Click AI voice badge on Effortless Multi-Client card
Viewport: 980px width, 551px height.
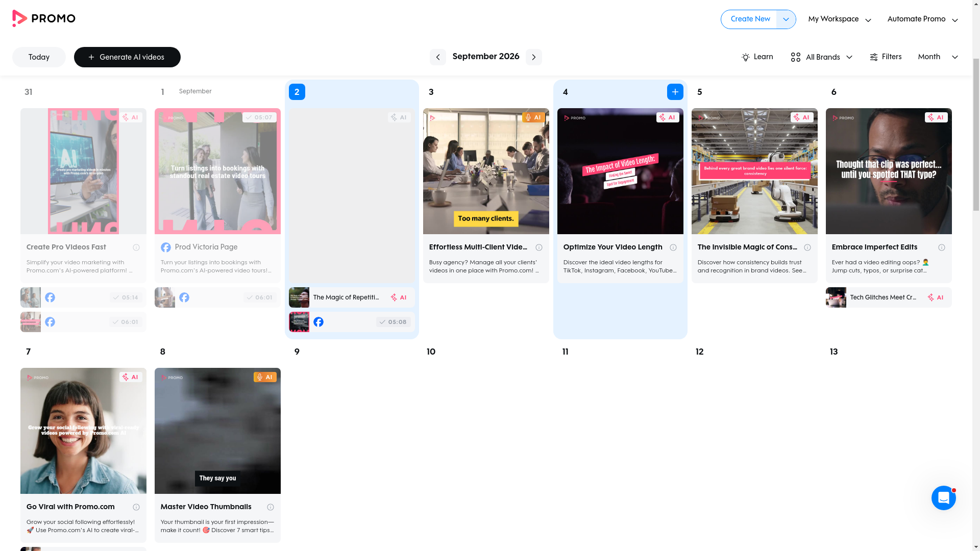coord(533,117)
